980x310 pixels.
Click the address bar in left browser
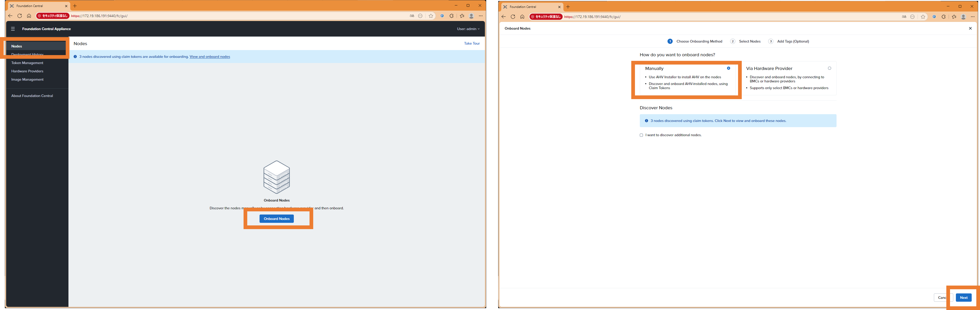click(x=228, y=16)
